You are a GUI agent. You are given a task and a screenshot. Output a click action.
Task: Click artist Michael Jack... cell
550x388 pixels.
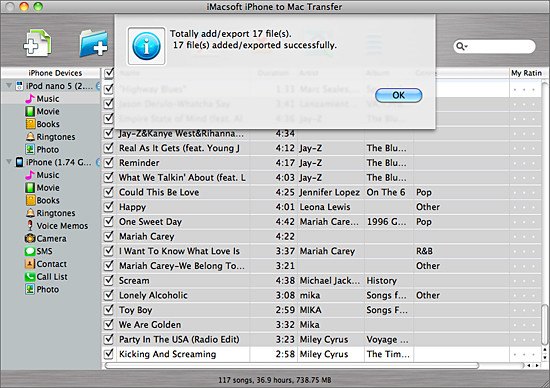point(330,281)
